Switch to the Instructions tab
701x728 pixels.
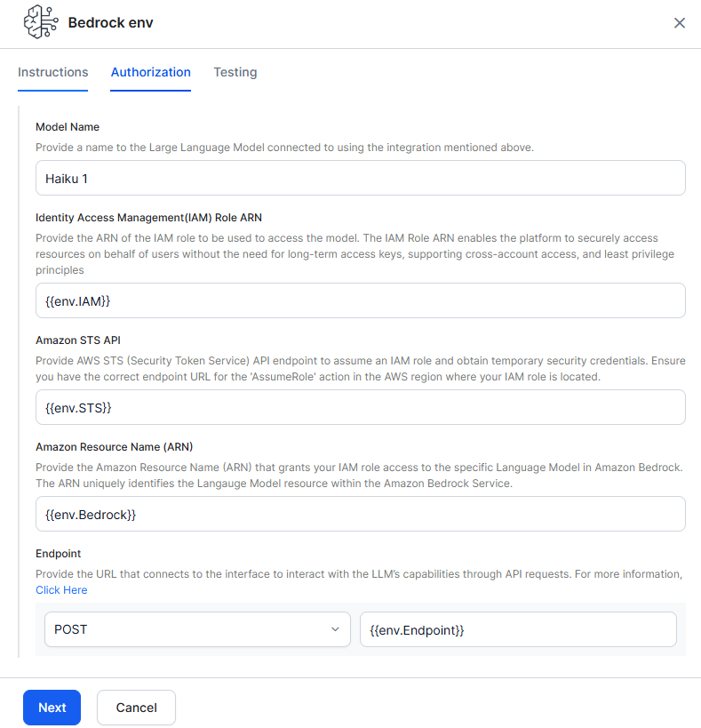53,72
